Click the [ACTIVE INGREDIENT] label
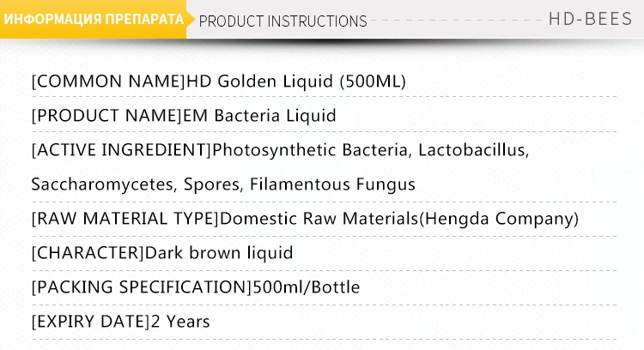The image size is (644, 350). click(x=121, y=150)
